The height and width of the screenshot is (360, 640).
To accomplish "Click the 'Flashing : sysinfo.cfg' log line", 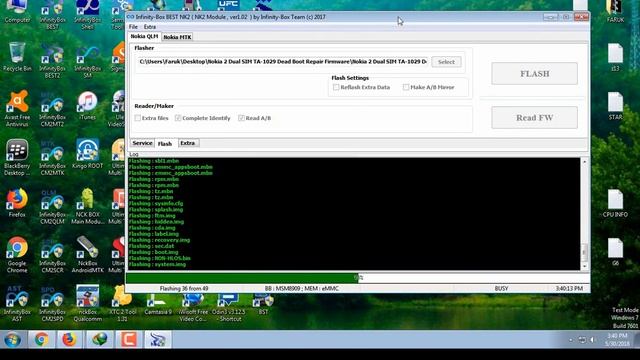I will click(156, 203).
